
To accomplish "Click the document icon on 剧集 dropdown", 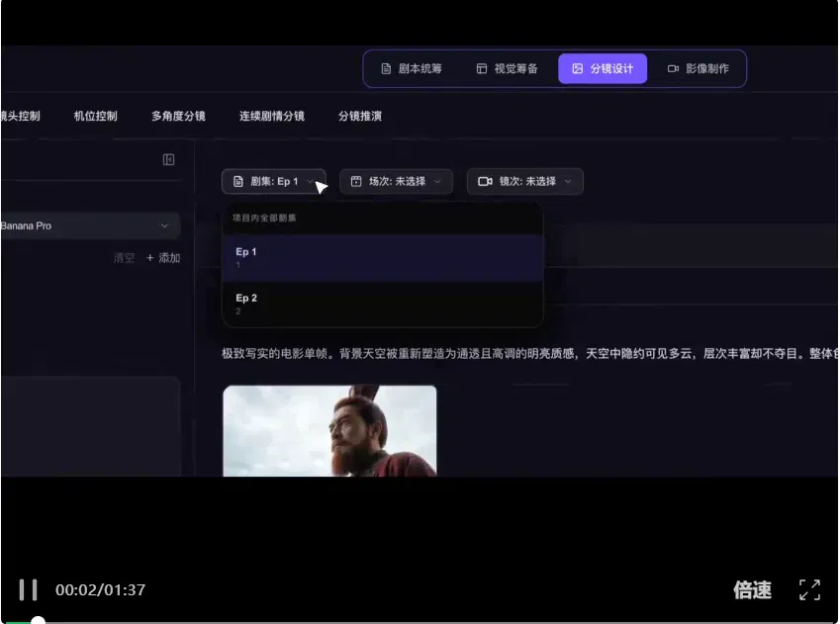I will [238, 182].
